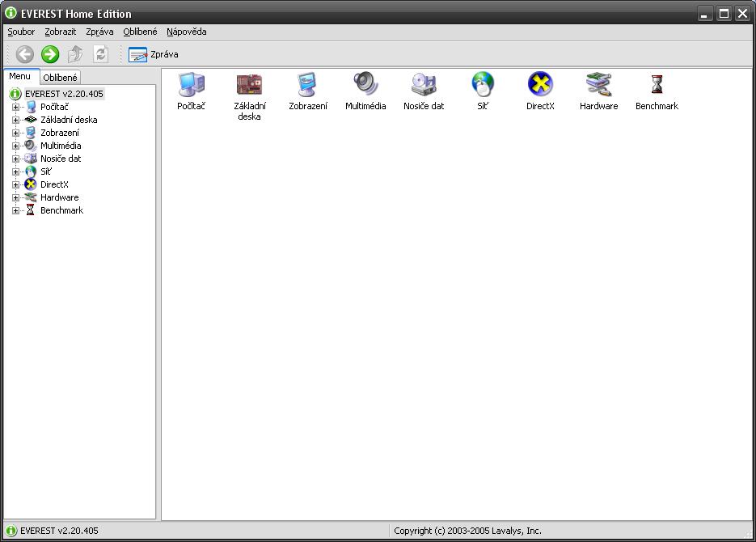This screenshot has width=756, height=542.
Task: Select Benchmark in the tree
Action: pyautogui.click(x=61, y=210)
